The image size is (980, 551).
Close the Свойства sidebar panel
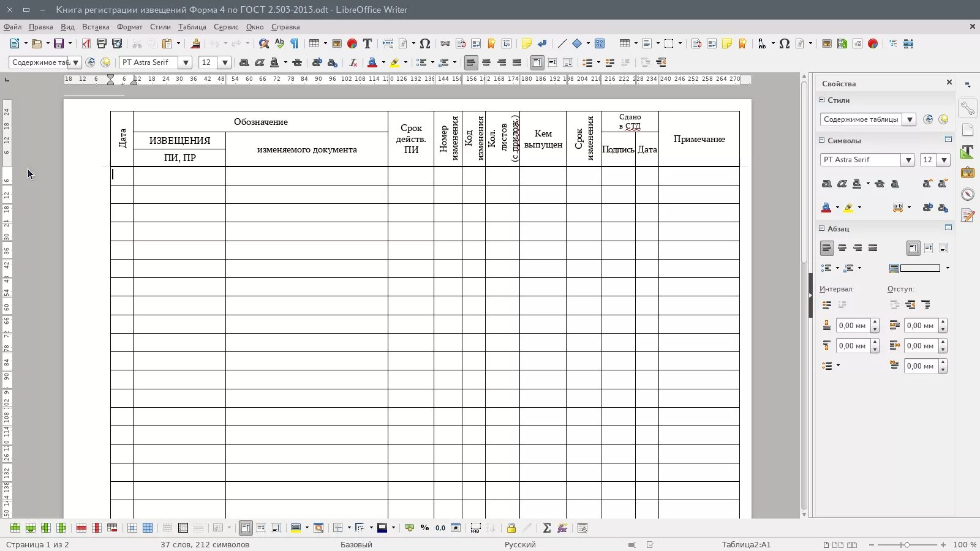coord(949,83)
